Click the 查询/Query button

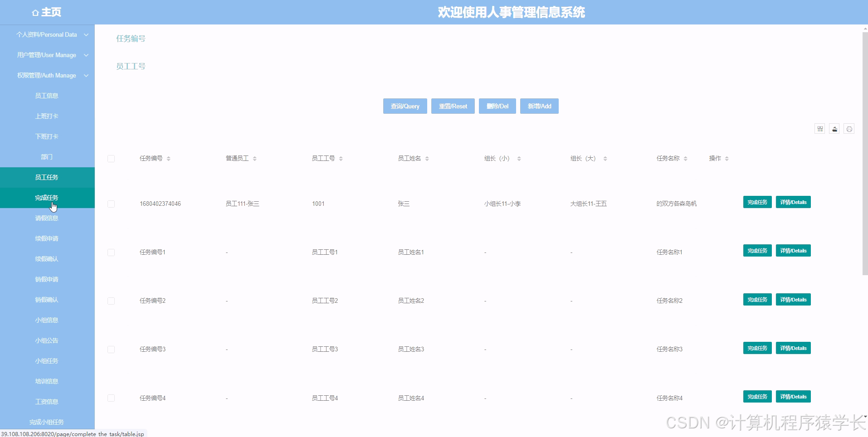tap(405, 106)
